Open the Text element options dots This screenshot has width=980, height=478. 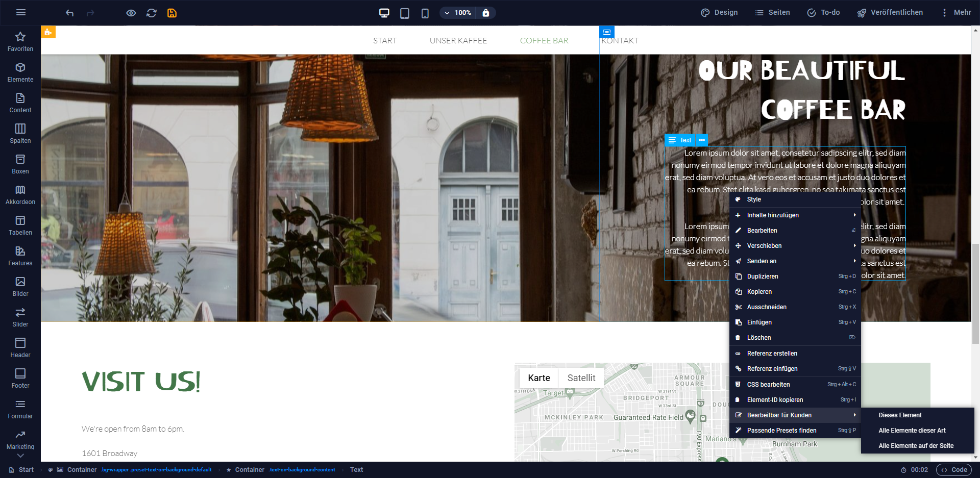click(702, 140)
